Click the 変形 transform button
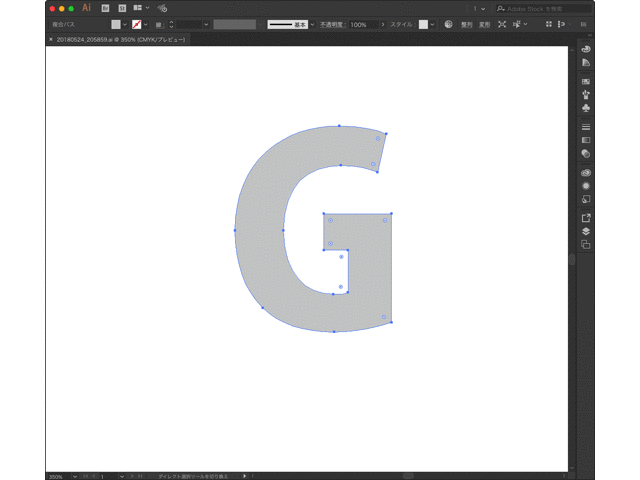Image resolution: width=640 pixels, height=480 pixels. (484, 25)
